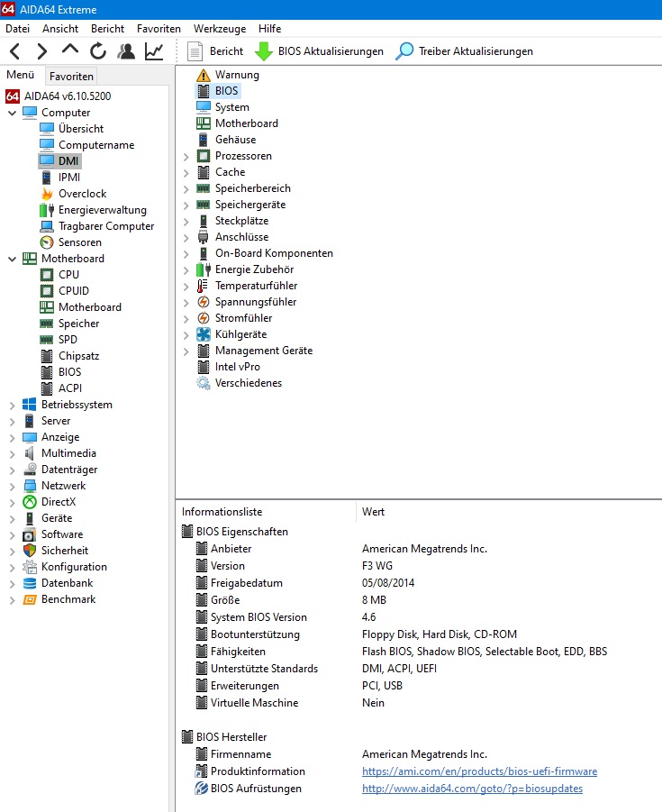
Task: Expand the Kühlgeräte entry in the DMI list
Action: pos(186,335)
